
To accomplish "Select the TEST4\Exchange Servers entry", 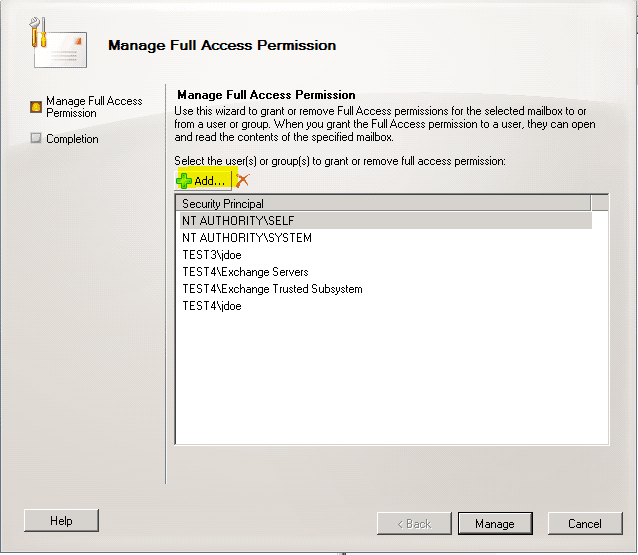I will tap(245, 272).
